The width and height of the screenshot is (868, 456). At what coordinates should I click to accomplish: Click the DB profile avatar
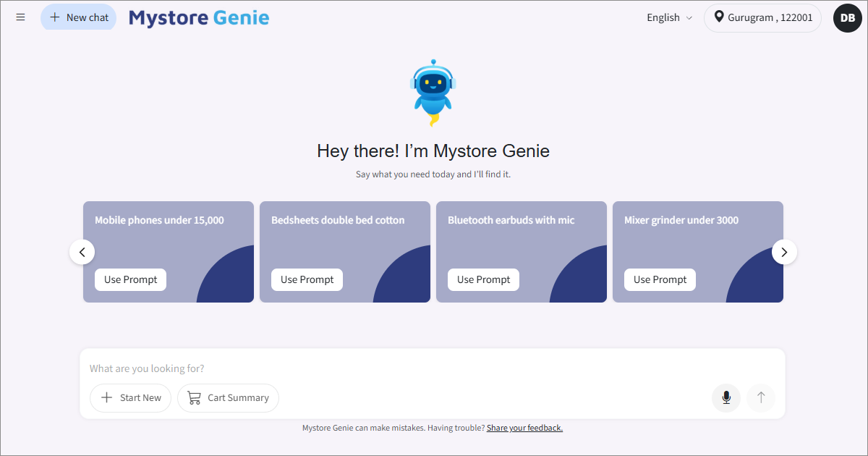click(x=847, y=18)
